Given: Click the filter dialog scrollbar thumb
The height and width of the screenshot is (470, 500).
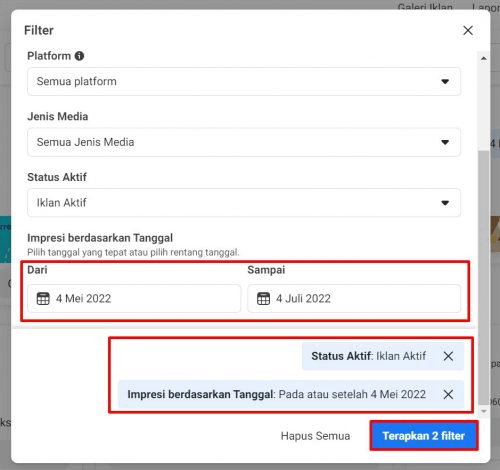Looking at the screenshot, I should click(x=484, y=277).
